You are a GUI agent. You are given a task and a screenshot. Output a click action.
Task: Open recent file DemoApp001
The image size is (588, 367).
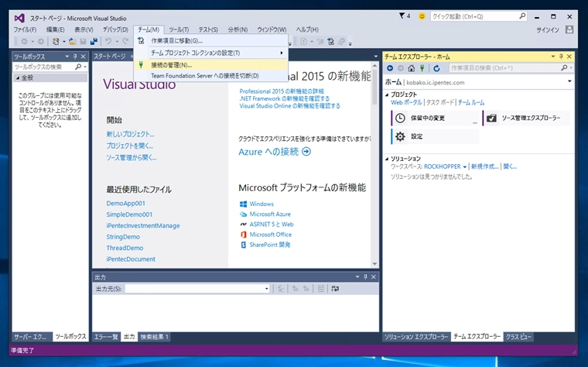coord(125,203)
